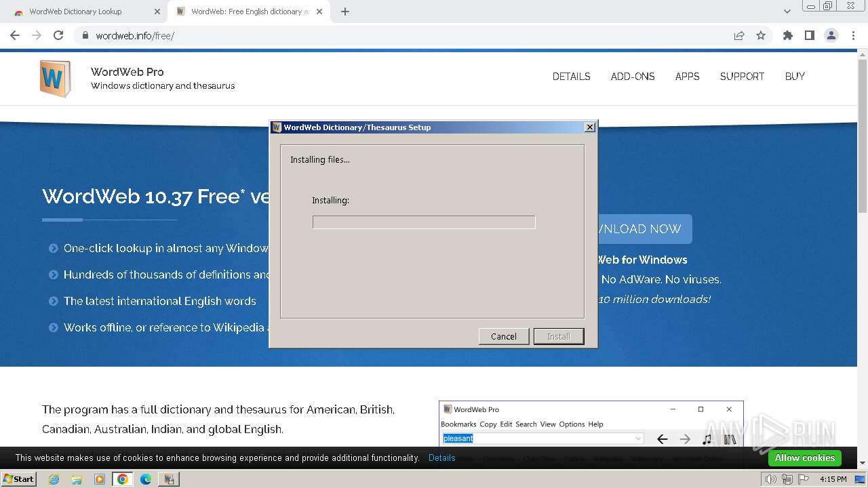
Task: Click the WordWeb Pro screenshot Bookmarks menu
Action: pos(458,424)
